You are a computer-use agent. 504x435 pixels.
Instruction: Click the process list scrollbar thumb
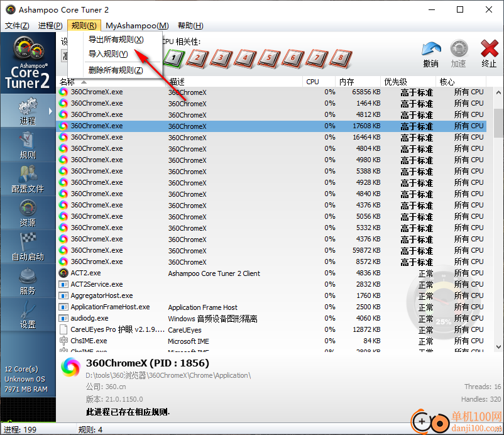pyautogui.click(x=498, y=123)
